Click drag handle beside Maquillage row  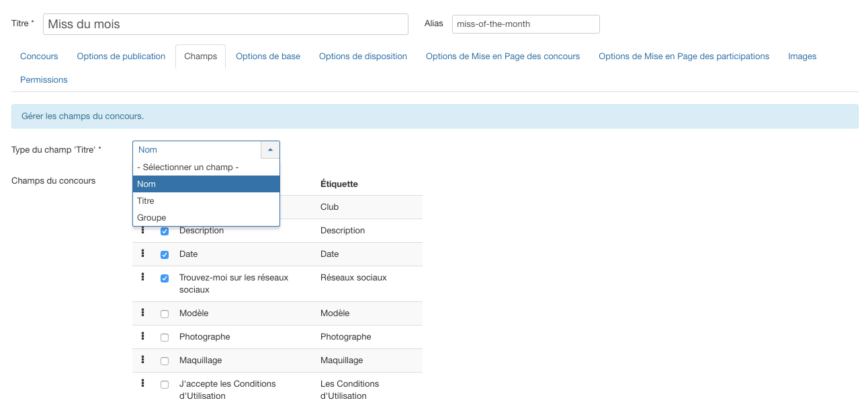(x=142, y=360)
